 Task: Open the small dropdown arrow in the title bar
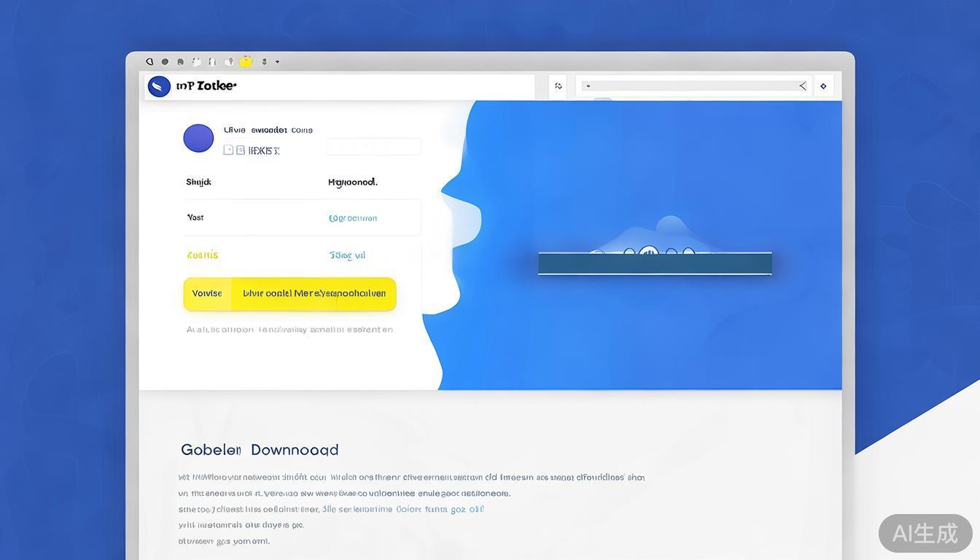[277, 62]
